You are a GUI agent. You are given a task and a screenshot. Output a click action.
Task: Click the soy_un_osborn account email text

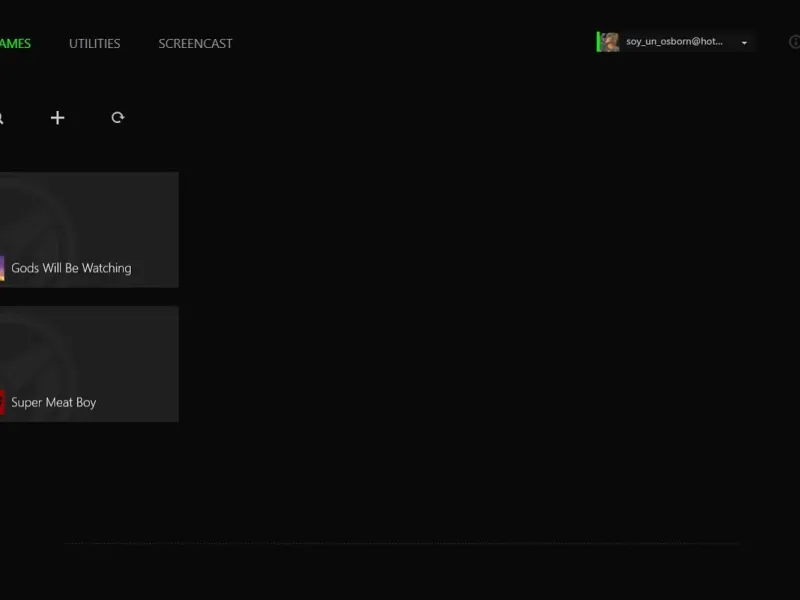tap(674, 42)
